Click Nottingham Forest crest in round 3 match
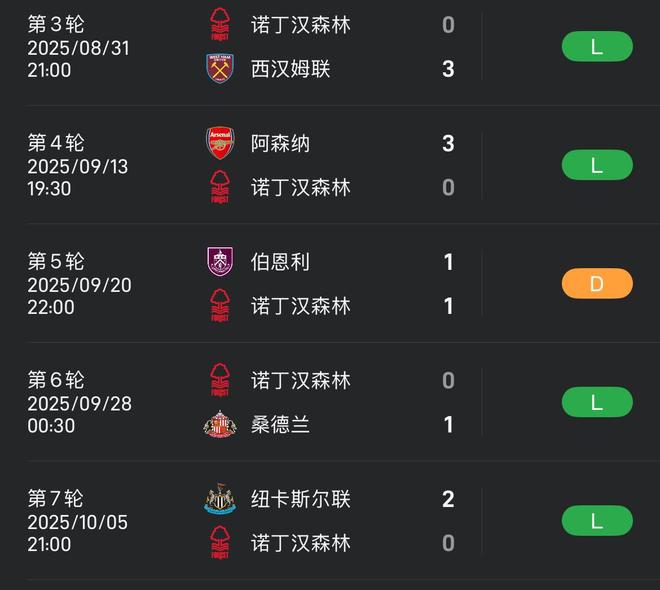The width and height of the screenshot is (660, 590). pos(220,24)
